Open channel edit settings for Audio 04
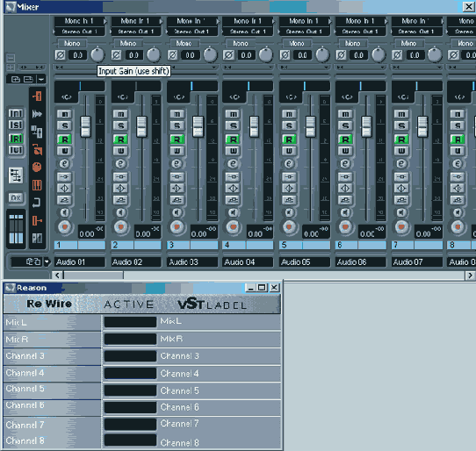 pos(233,164)
